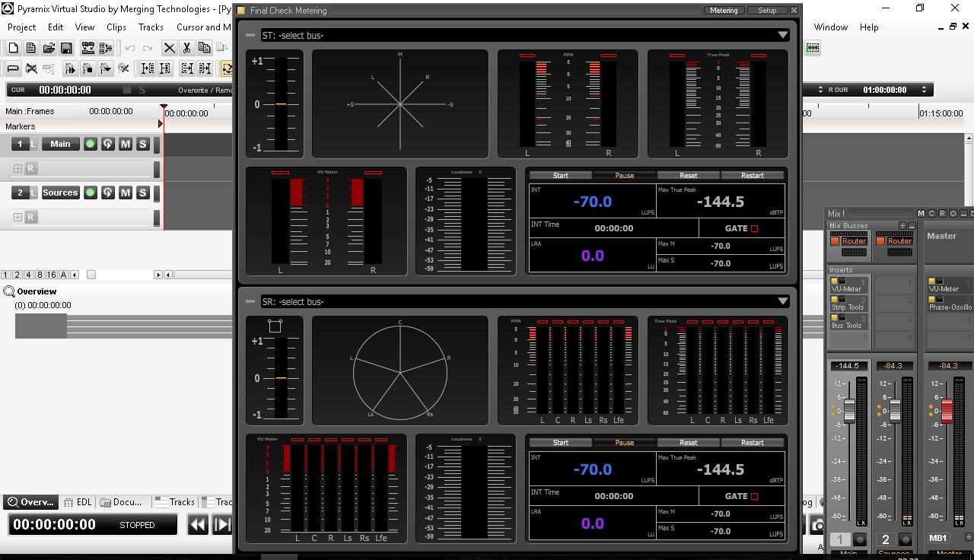Create a new project with the blank page icon
The height and width of the screenshot is (560, 974).
13,48
